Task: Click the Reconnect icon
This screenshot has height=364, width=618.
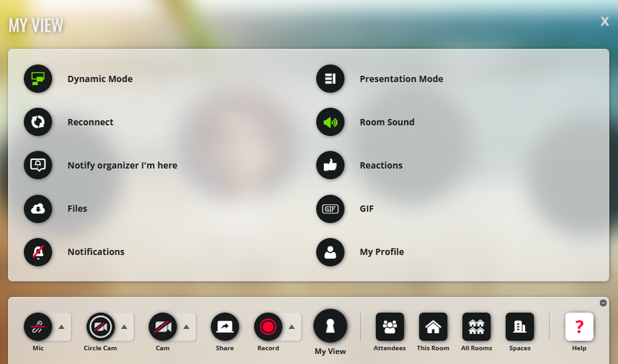Action: pyautogui.click(x=38, y=122)
